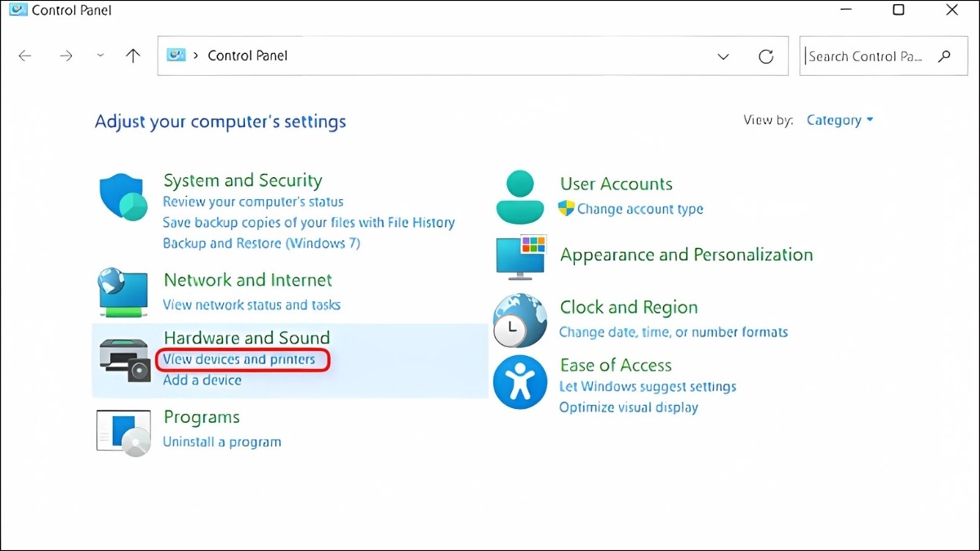980x551 pixels.
Task: Open the Programs category
Action: (x=202, y=417)
